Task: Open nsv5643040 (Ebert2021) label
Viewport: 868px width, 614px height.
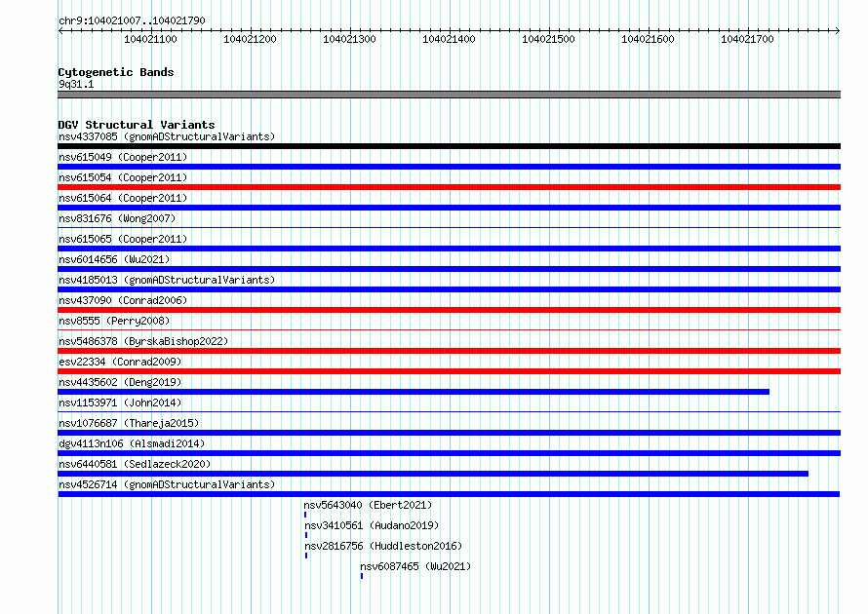Action: pyautogui.click(x=368, y=505)
